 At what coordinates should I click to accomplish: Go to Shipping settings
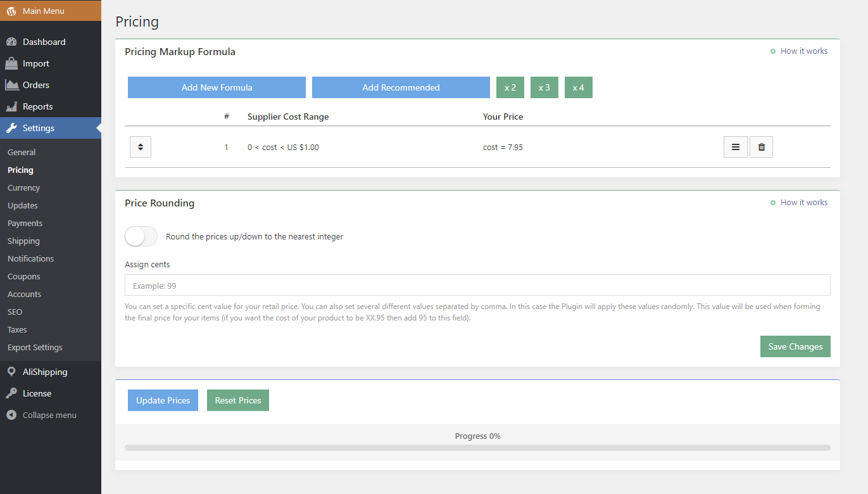pyautogui.click(x=23, y=241)
